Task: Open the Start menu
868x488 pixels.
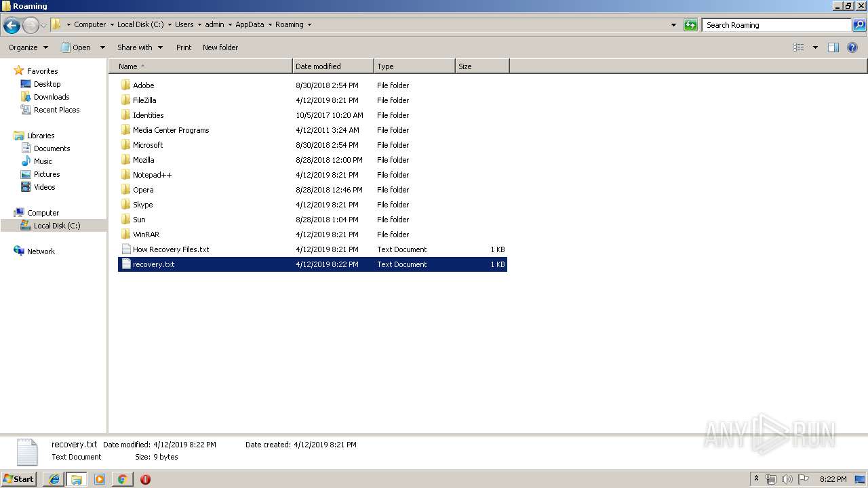Action: coord(19,479)
